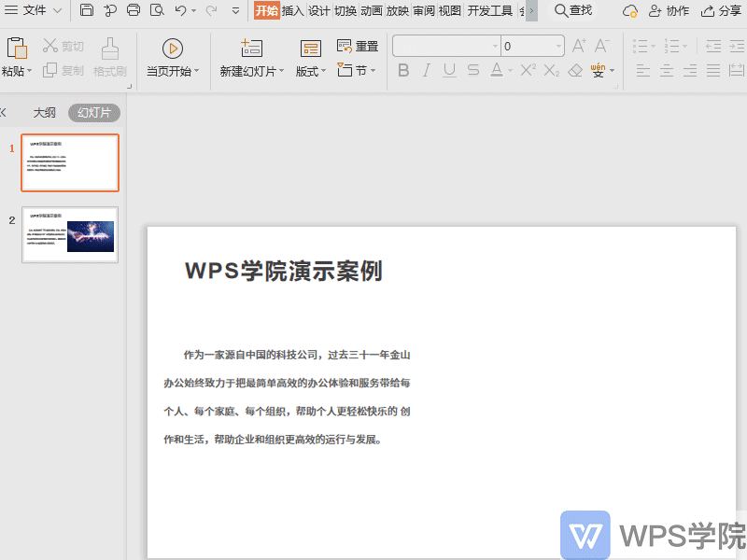Switch to the Slide Show (放映) tab
The image size is (747, 560).
tap(398, 10)
